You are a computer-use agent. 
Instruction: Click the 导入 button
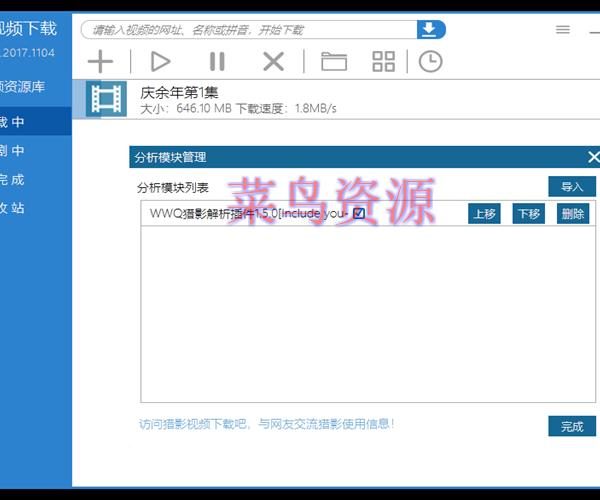tap(571, 187)
